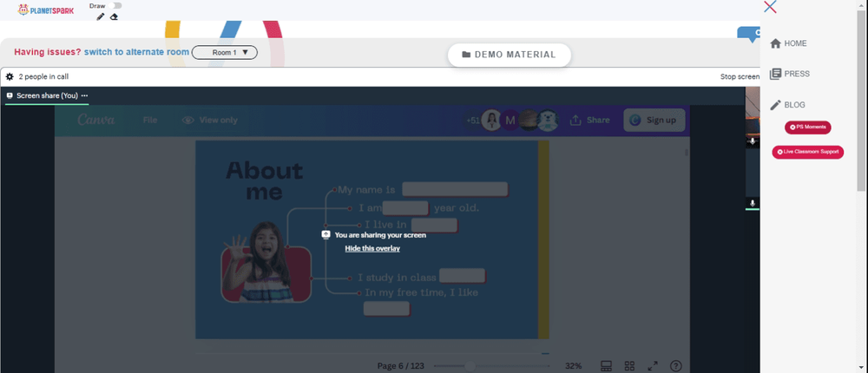Enter Canva fullscreen with arrows icon
Viewport: 868px width, 373px height.
pyautogui.click(x=653, y=366)
